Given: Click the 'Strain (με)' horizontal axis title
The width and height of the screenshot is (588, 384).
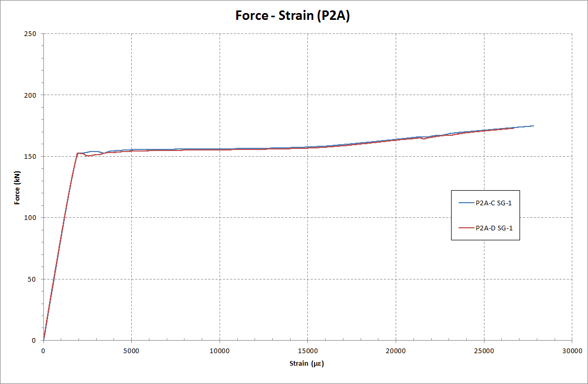Looking at the screenshot, I should pos(307,363).
